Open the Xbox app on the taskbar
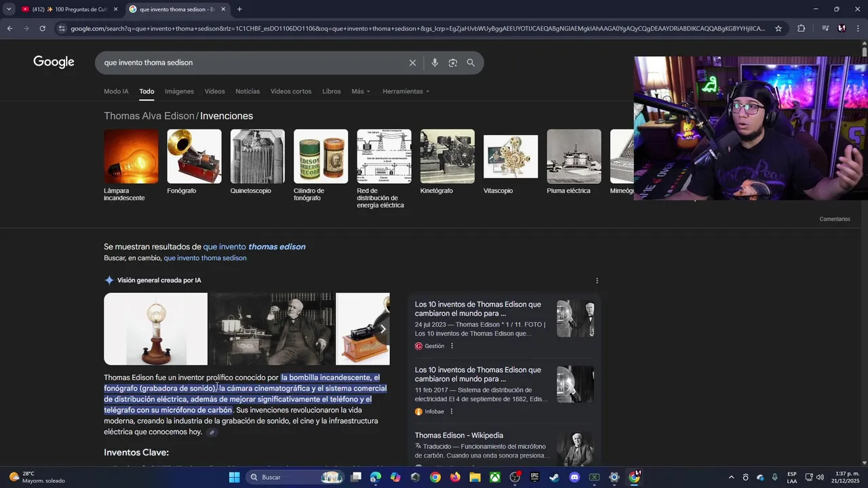Viewport: 868px width, 488px height. 495,477
